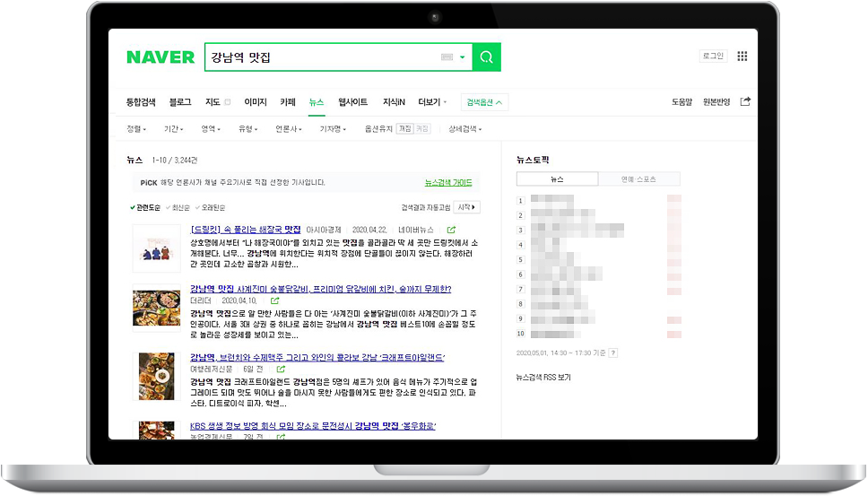Click the green search magnifier button
This screenshot has height=496, width=868.
click(x=487, y=57)
